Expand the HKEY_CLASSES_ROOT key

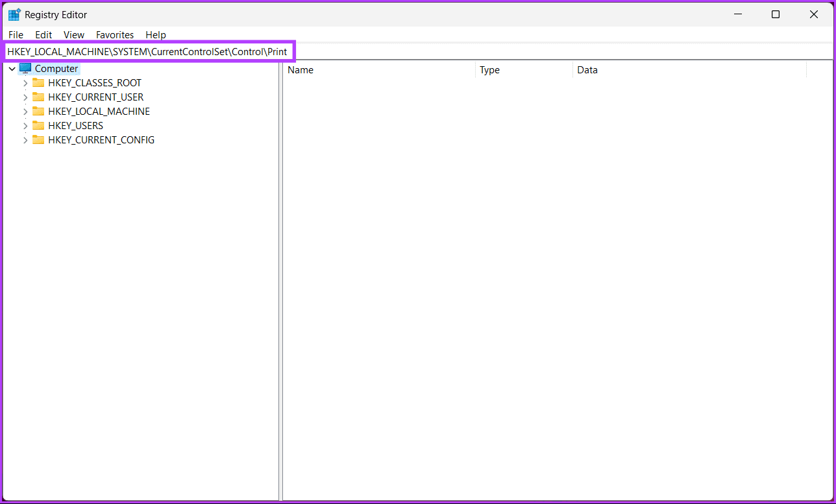(25, 83)
